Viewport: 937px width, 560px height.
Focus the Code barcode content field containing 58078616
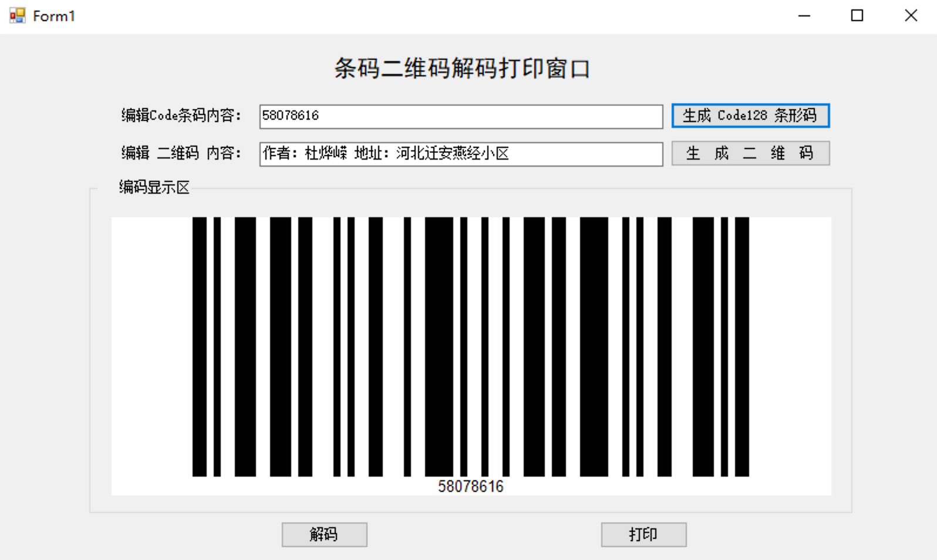click(461, 116)
